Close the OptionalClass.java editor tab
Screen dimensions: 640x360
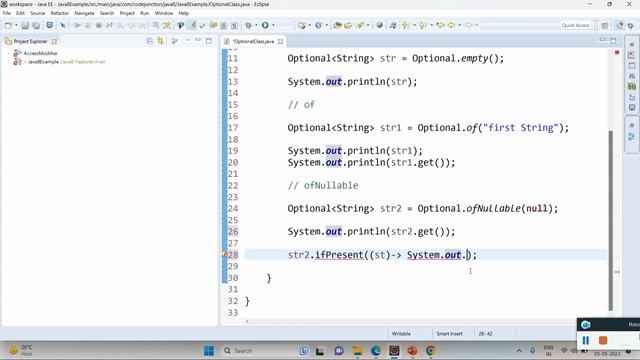(x=280, y=42)
